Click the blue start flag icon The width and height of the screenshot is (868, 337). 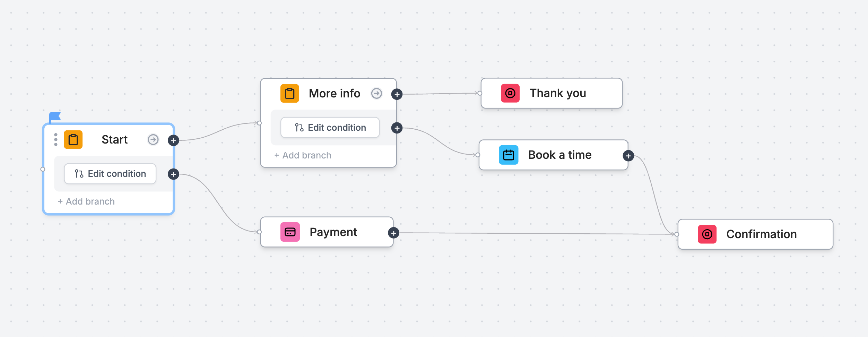click(55, 117)
